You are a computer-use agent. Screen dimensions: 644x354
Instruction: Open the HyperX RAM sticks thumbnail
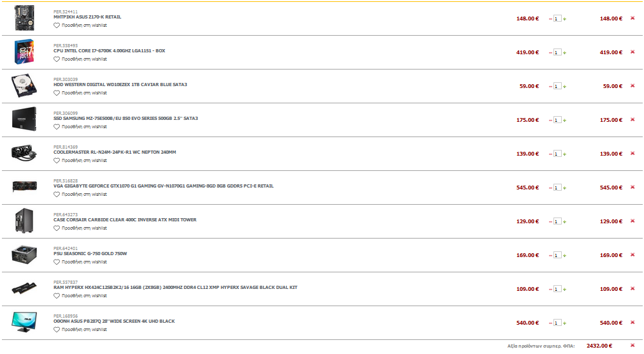click(24, 288)
